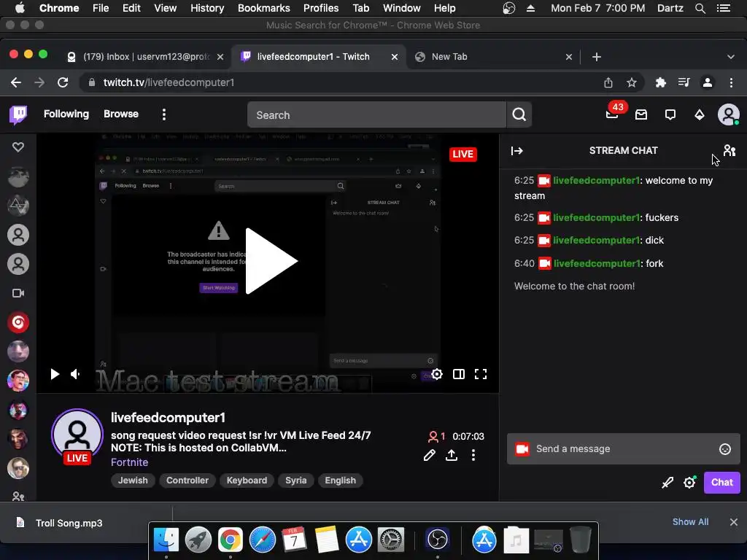Toggle theatre mode in player

coord(459,374)
